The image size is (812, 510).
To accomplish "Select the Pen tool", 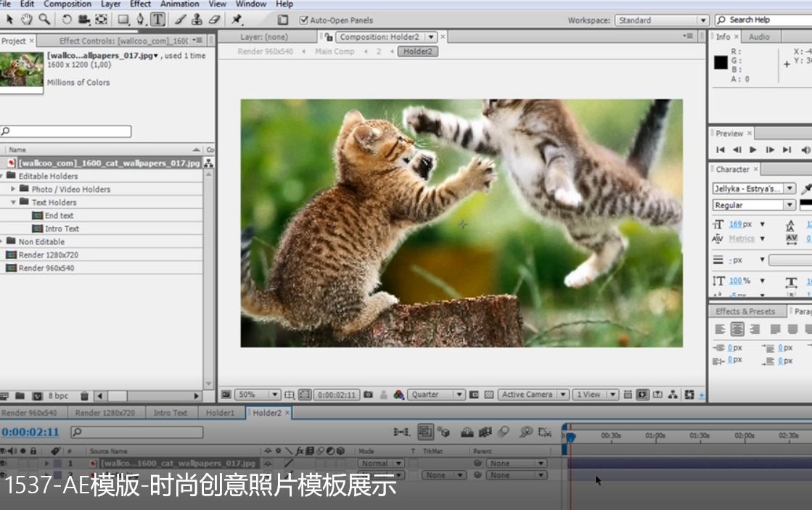I will tap(140, 20).
